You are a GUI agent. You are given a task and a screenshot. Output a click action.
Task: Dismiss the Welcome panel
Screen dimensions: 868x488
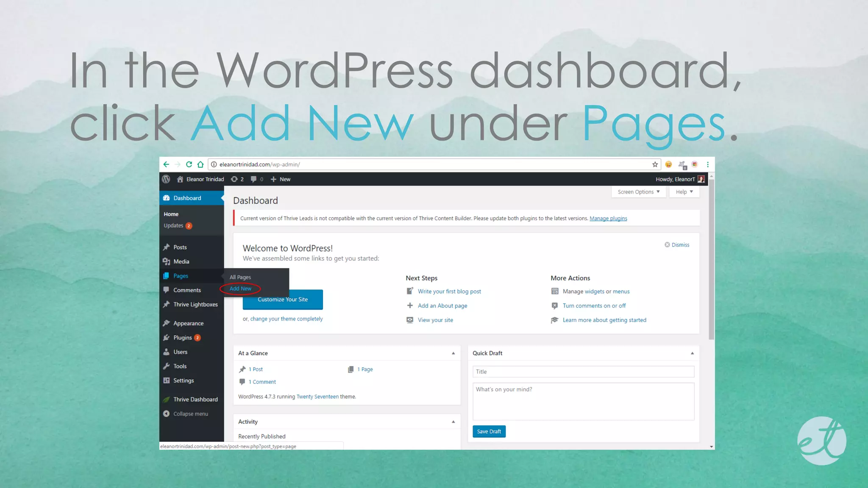677,245
